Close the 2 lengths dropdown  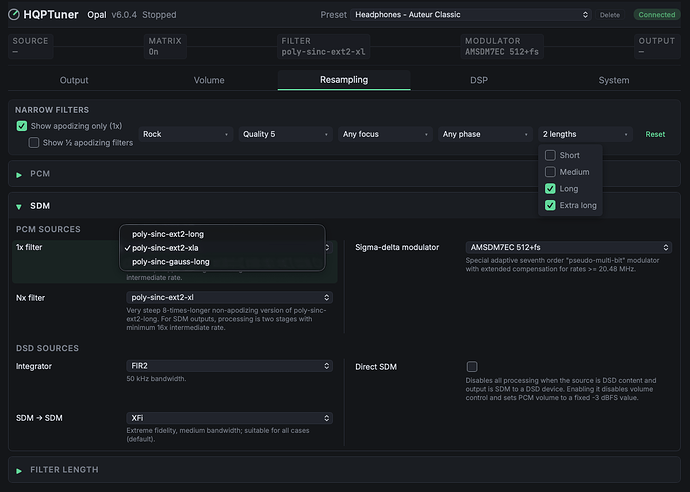pyautogui.click(x=585, y=134)
